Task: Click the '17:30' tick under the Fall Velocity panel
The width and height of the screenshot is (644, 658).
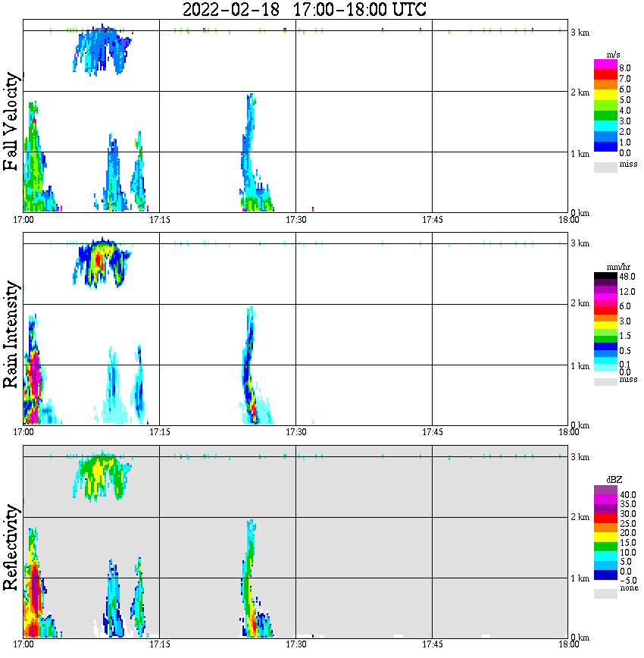Action: (296, 220)
